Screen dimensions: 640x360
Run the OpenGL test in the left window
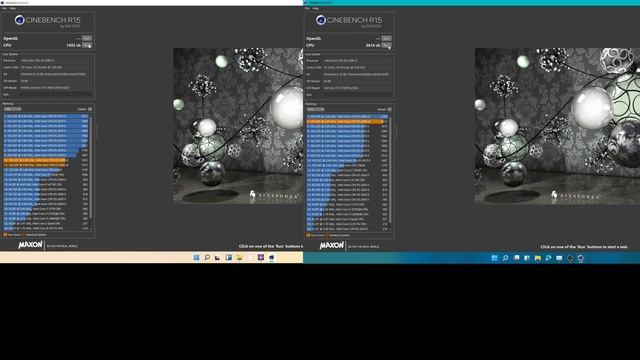(87, 38)
